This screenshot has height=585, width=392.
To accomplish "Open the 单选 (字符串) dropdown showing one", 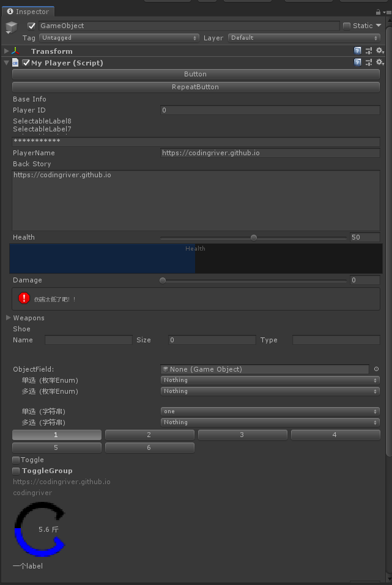I will tap(270, 411).
